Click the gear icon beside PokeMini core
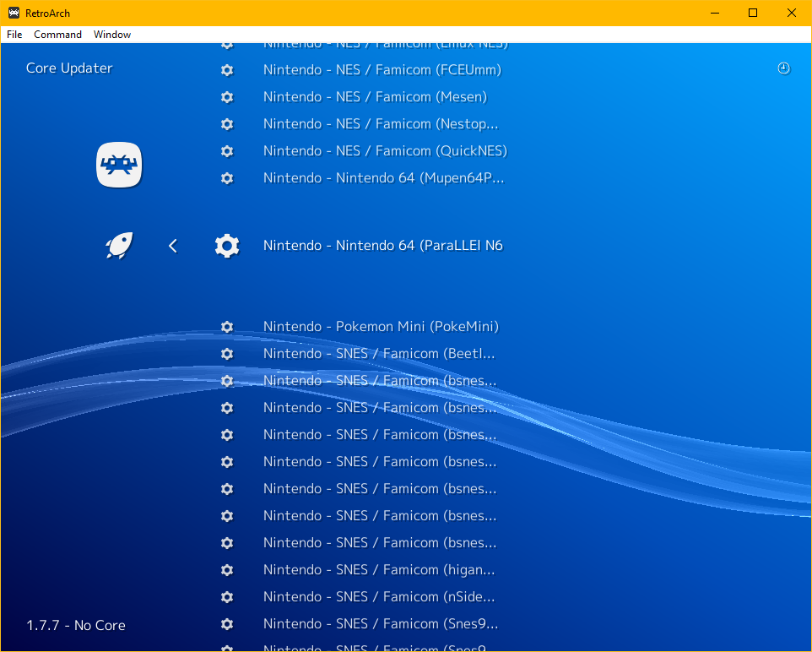Screen dimensions: 812x652 (x=226, y=327)
